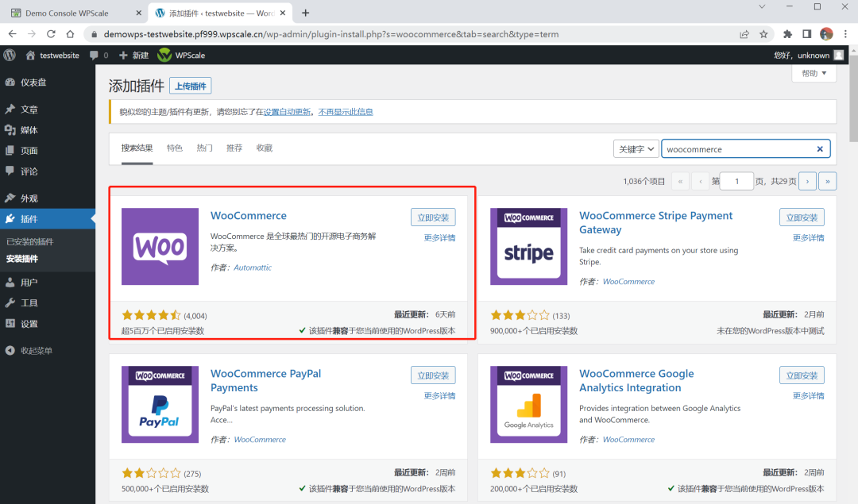The image size is (858, 504).
Task: Switch to the 推荐 recommended tab
Action: pyautogui.click(x=234, y=147)
